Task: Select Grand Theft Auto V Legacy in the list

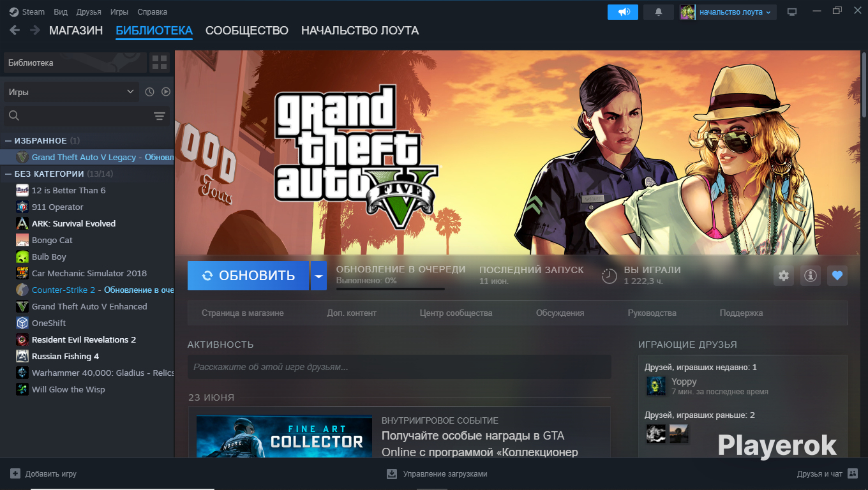Action: click(x=87, y=157)
